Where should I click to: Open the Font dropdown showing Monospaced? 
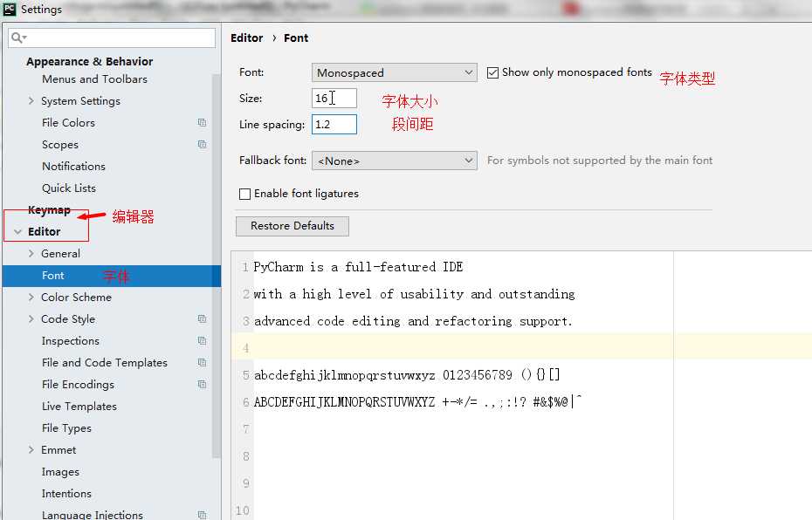[394, 72]
